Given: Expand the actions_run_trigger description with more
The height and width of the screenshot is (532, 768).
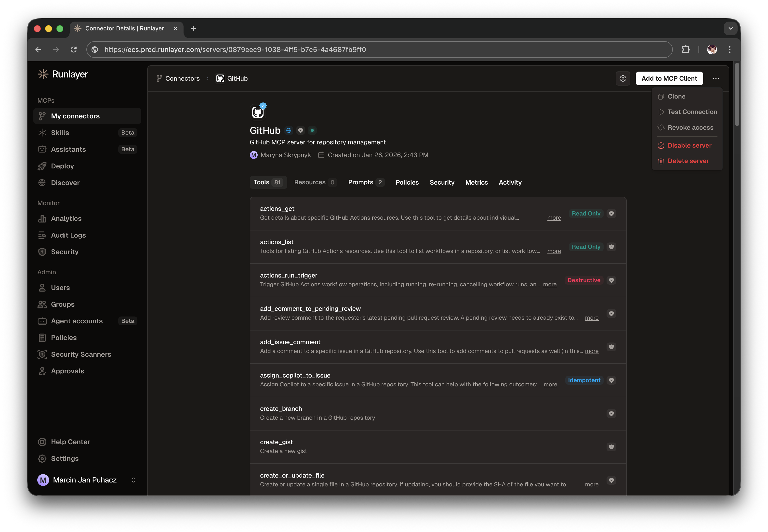Looking at the screenshot, I should click(x=549, y=284).
